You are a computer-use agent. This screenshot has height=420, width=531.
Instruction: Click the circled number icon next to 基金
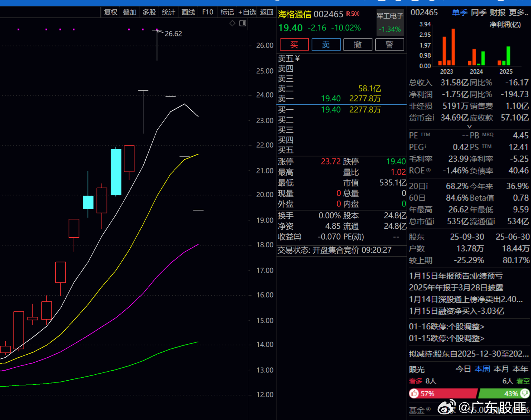(428, 409)
